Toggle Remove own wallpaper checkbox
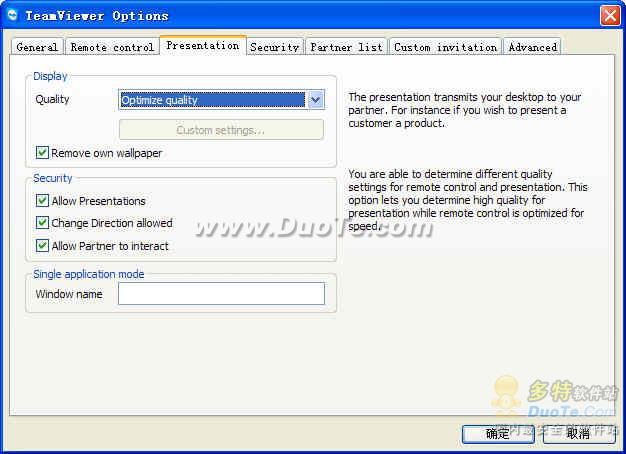 pyautogui.click(x=42, y=153)
